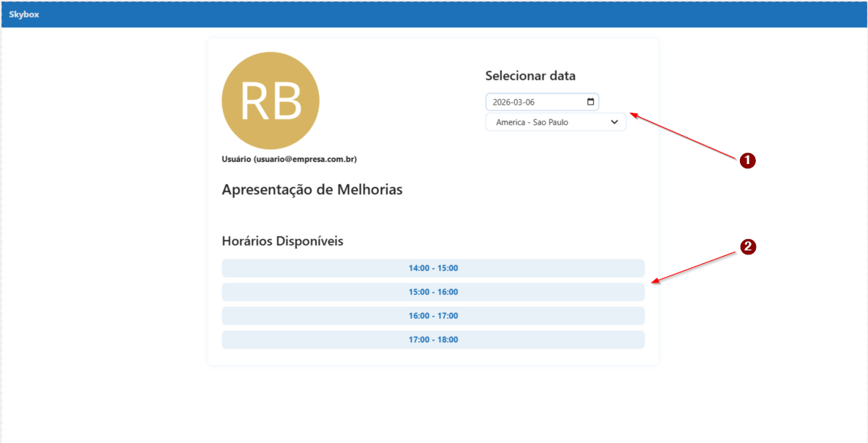Click the RB avatar circle
This screenshot has height=443, width=868.
tap(271, 101)
